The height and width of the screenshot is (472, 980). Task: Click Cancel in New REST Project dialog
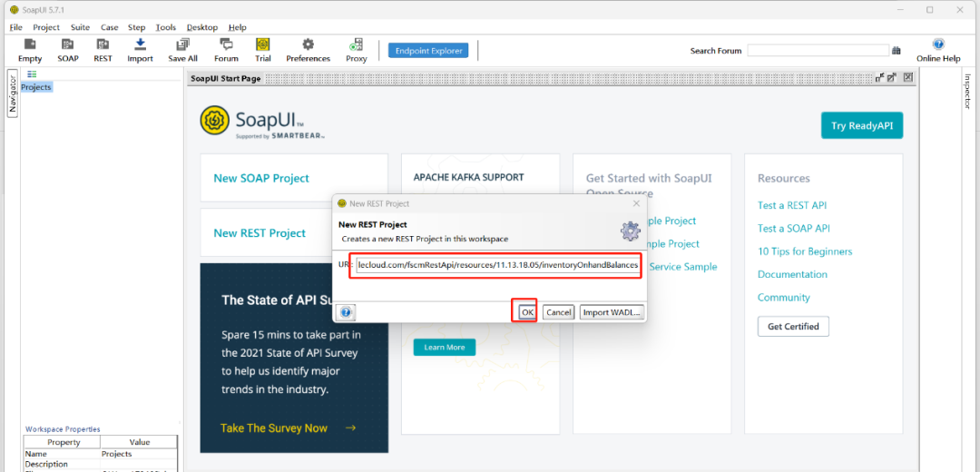pyautogui.click(x=558, y=312)
